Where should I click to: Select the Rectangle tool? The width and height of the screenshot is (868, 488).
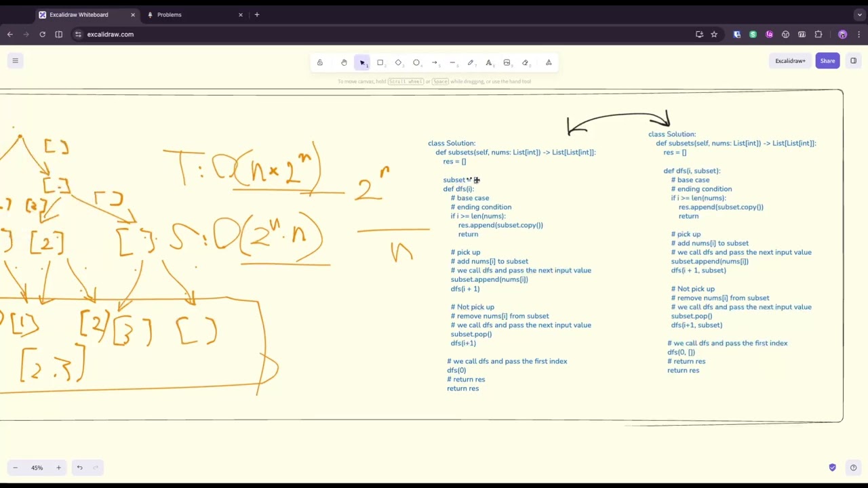coord(380,62)
